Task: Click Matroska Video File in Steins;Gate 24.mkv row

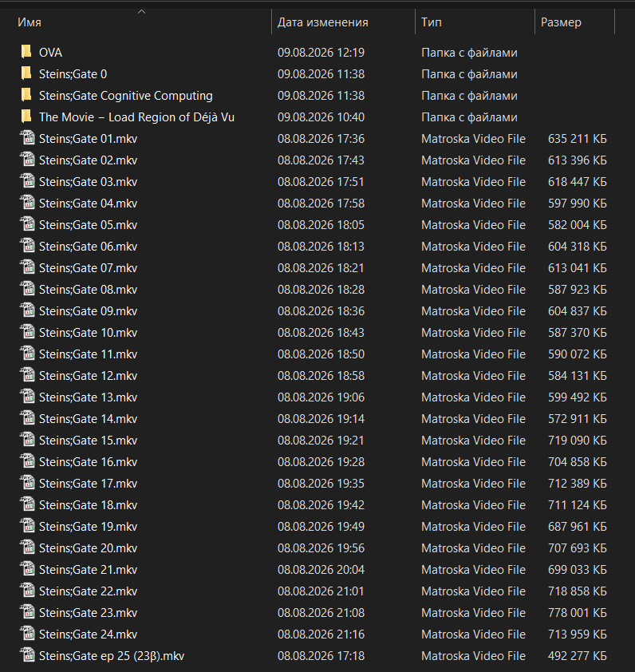Action: 473,634
